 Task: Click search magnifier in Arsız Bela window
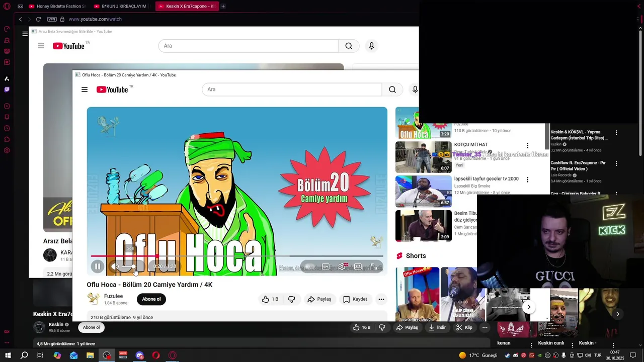click(349, 46)
